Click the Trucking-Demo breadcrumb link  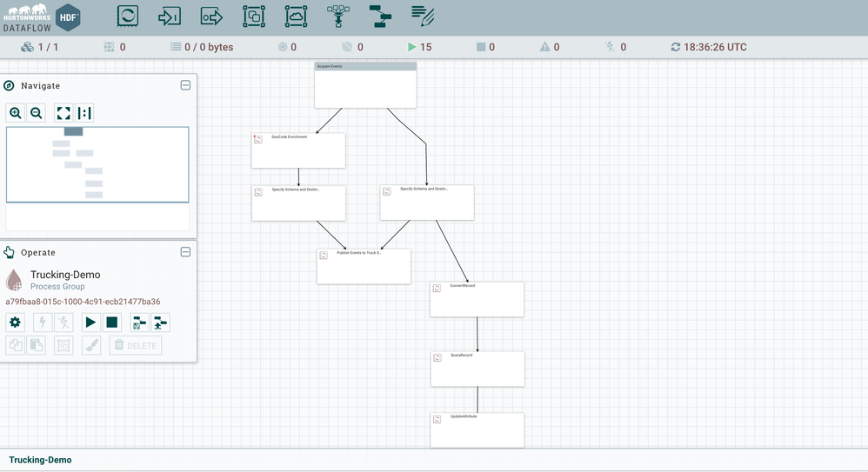pyautogui.click(x=40, y=460)
